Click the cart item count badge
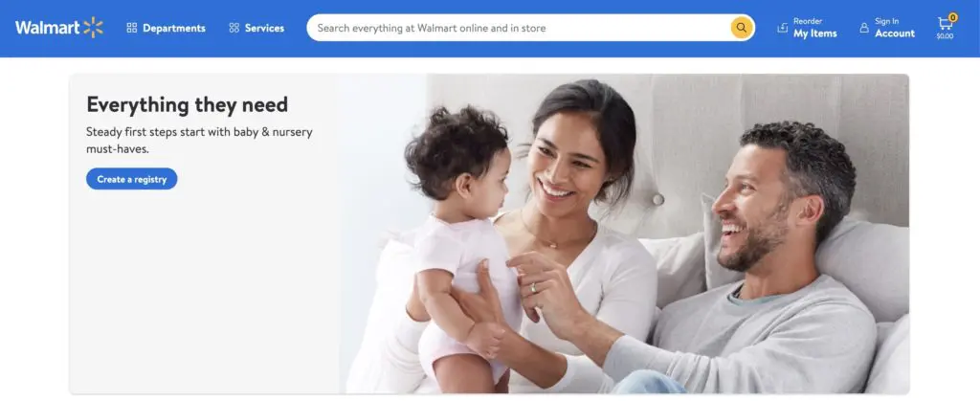The width and height of the screenshot is (980, 401). 953,17
